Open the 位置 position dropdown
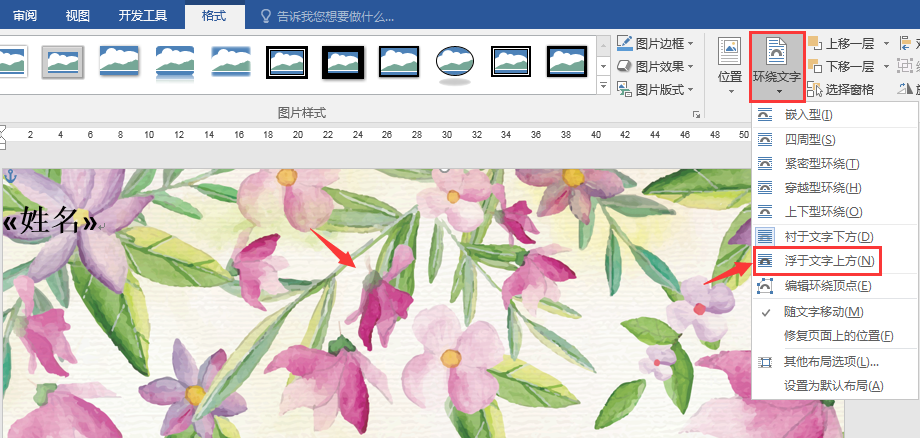Image resolution: width=920 pixels, height=438 pixels. [730, 66]
